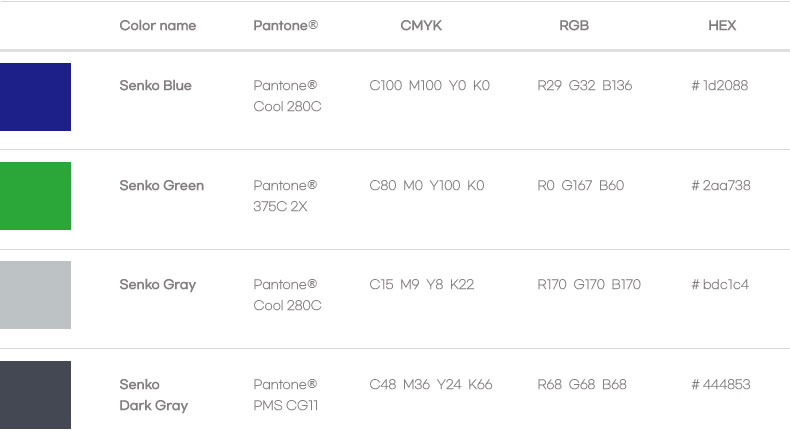
Task: Pick the Senko Dark Gray swatch
Action: click(35, 394)
